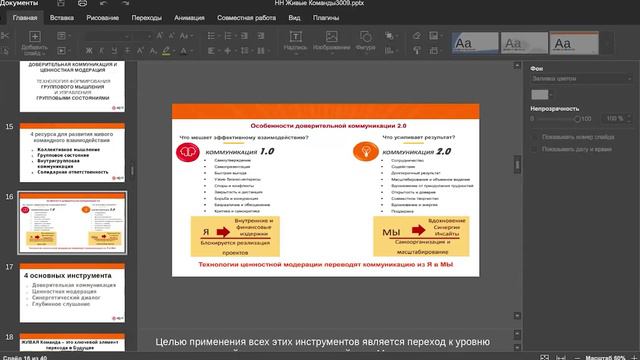Switch to the Главная tab
The width and height of the screenshot is (640, 360).
pos(25,18)
